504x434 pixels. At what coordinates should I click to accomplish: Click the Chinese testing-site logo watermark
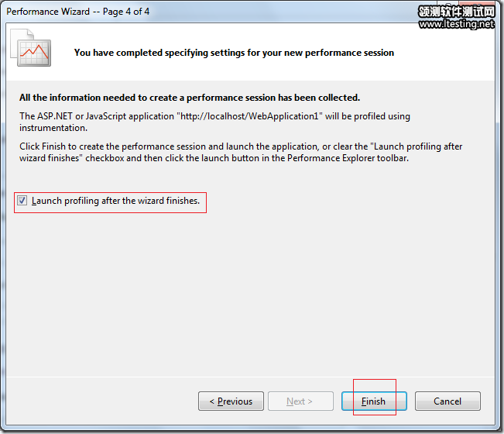pyautogui.click(x=457, y=12)
